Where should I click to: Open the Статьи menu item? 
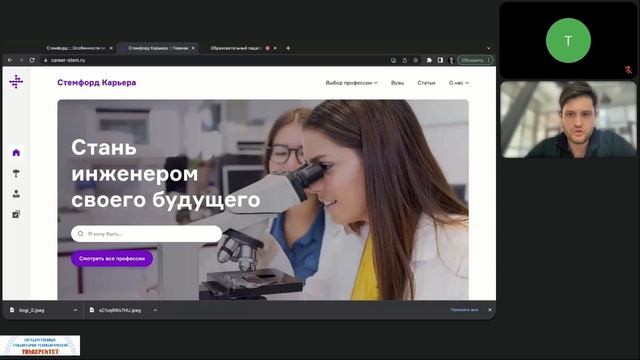pyautogui.click(x=426, y=83)
